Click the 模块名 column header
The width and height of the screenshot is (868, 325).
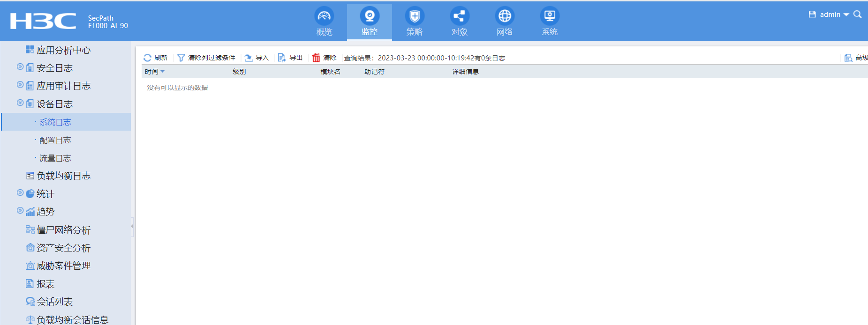click(x=331, y=72)
